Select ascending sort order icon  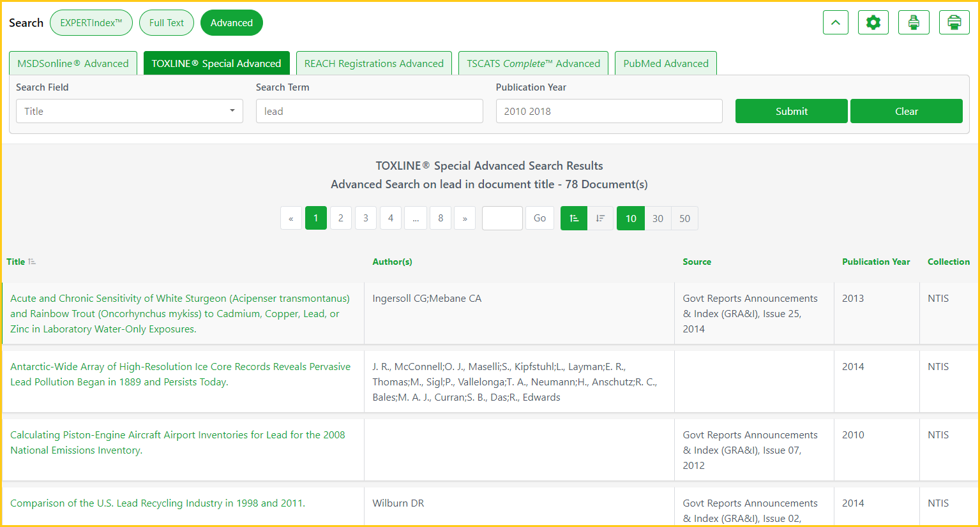point(573,218)
